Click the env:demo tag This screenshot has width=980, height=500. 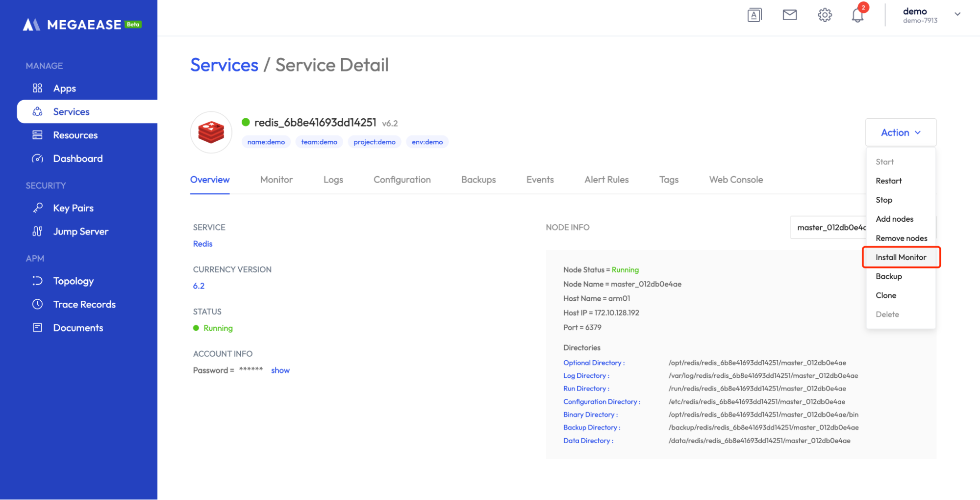coord(427,142)
